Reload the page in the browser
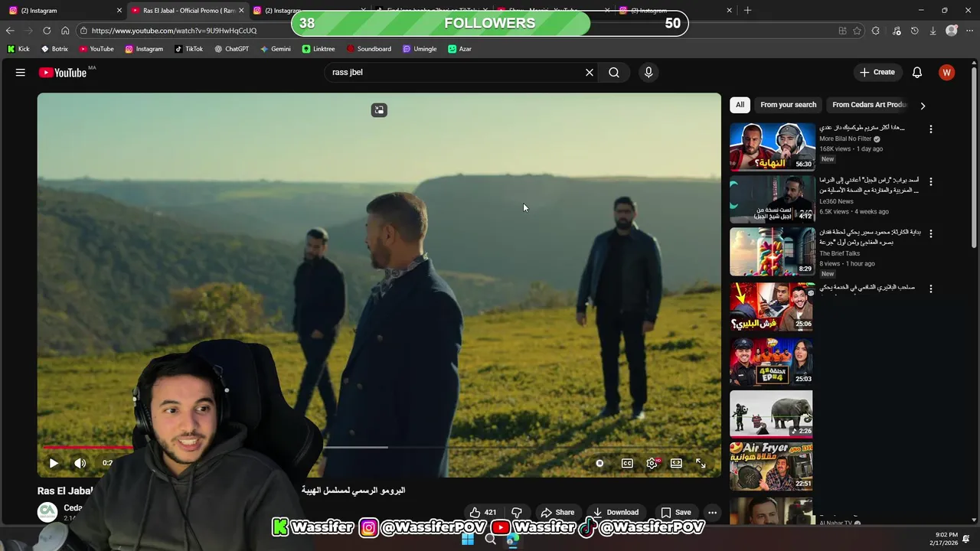This screenshot has width=980, height=551. coord(47,31)
